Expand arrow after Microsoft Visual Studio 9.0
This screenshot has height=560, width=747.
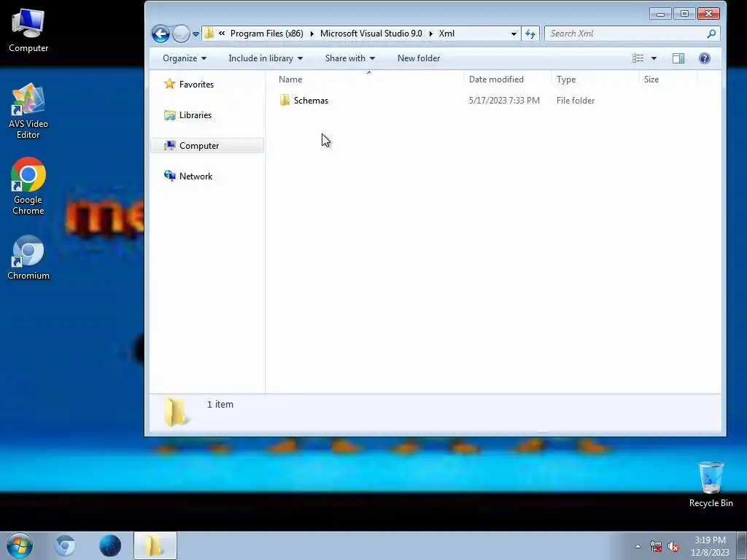pyautogui.click(x=430, y=34)
